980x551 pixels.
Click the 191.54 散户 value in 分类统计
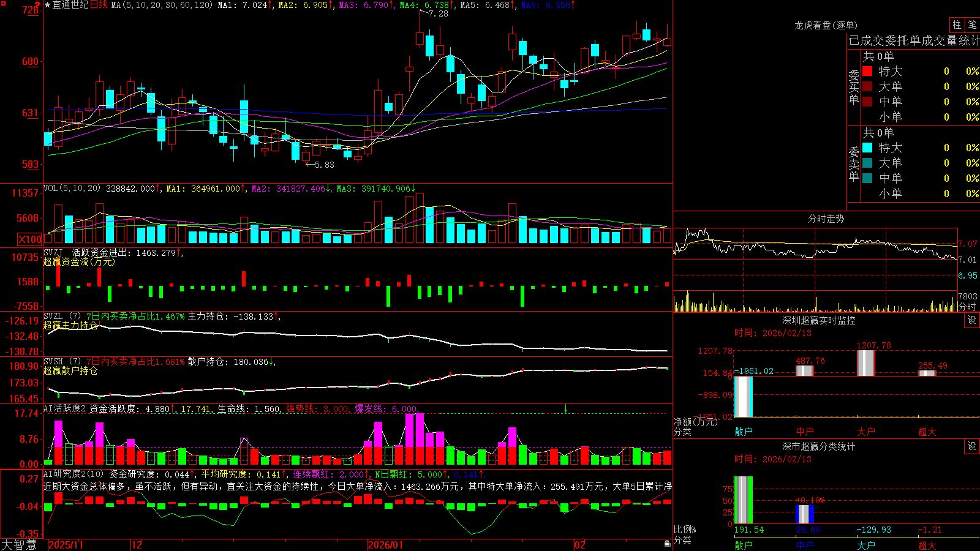tap(749, 530)
